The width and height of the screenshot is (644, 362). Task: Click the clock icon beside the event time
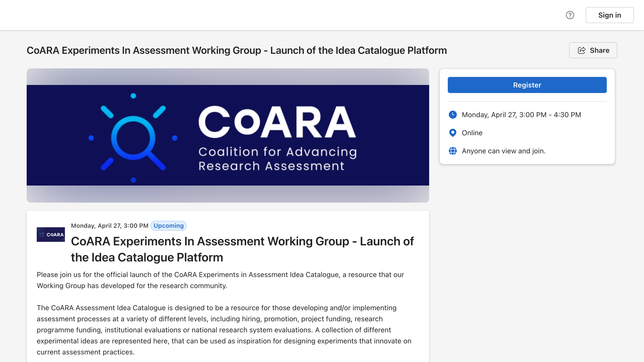coord(453,115)
